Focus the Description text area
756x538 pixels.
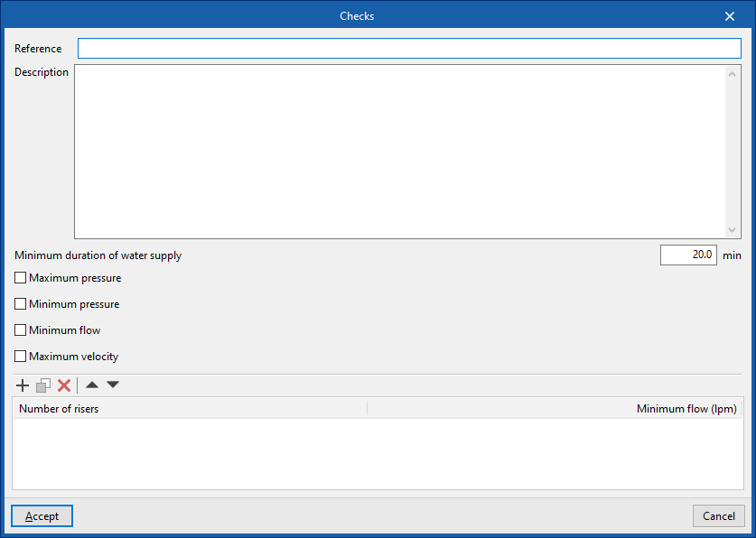point(399,151)
